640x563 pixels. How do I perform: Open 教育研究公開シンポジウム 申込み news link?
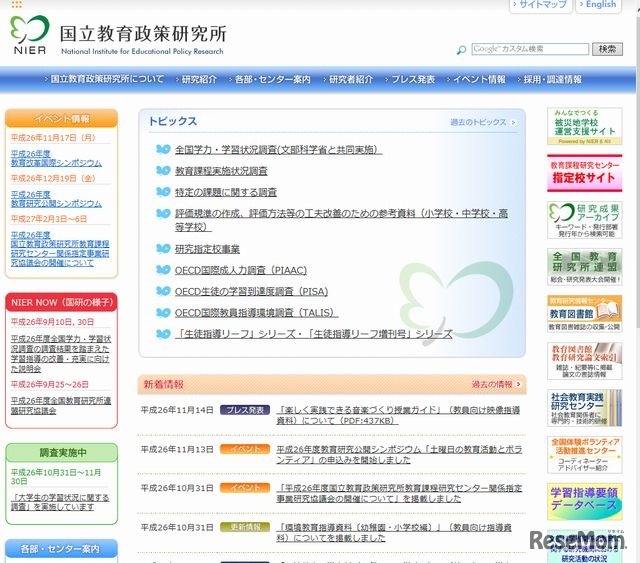click(x=399, y=454)
